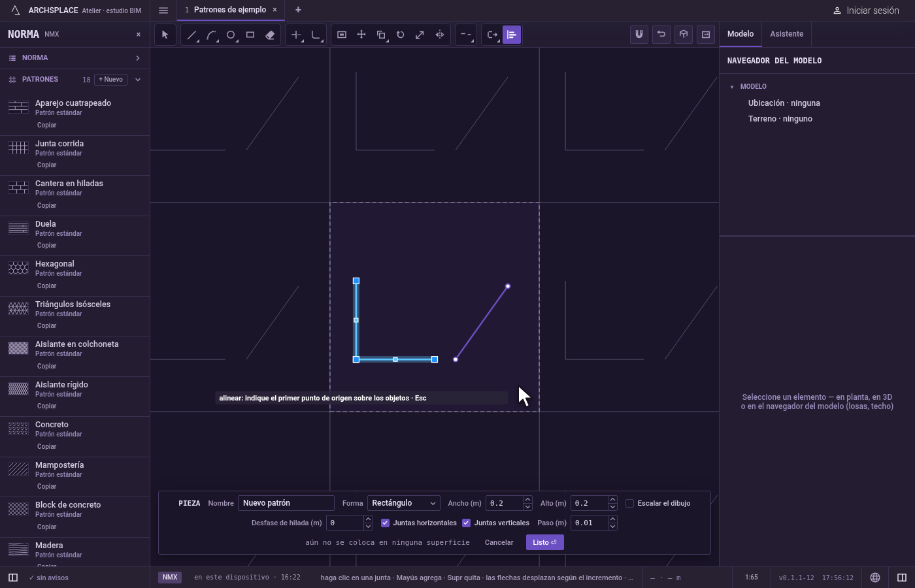Select the circle tool

pyautogui.click(x=231, y=35)
